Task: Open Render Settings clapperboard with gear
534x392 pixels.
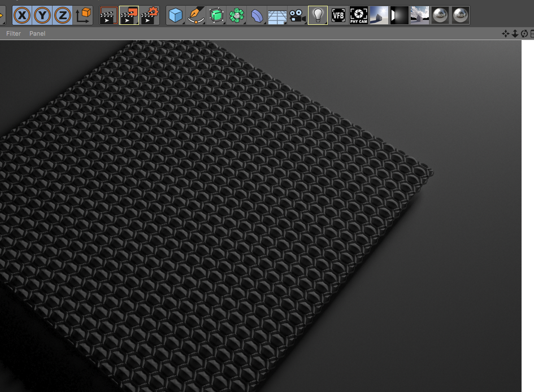Action: (x=150, y=15)
